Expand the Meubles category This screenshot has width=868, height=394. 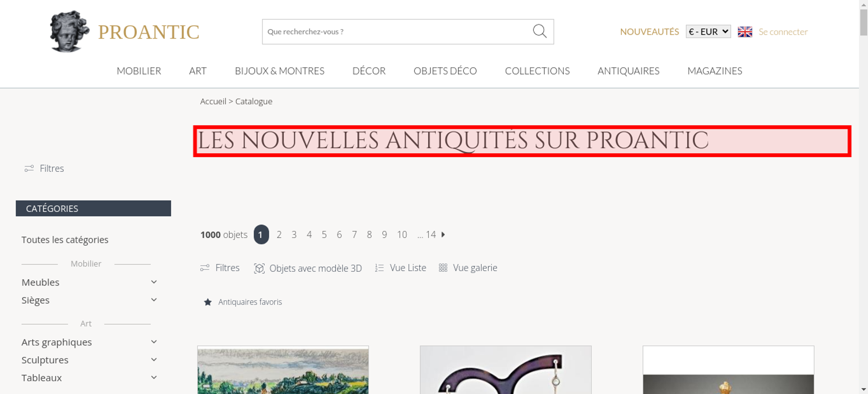[x=154, y=282]
